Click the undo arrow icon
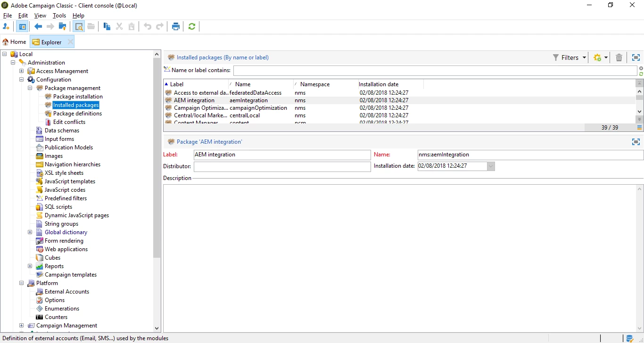This screenshot has width=644, height=343. pos(148,27)
